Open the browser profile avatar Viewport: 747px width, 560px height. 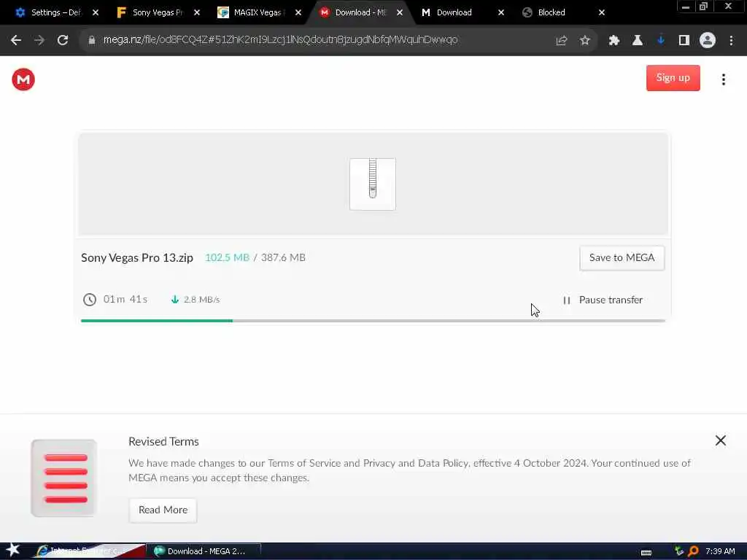(x=708, y=41)
